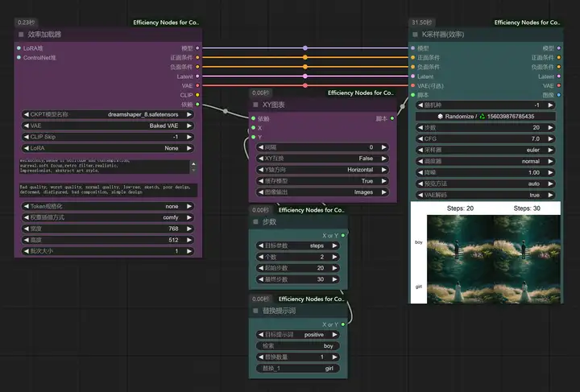Click the positive prompt box scrollbar arrows
This screenshot has width=580, height=392.
[x=193, y=167]
